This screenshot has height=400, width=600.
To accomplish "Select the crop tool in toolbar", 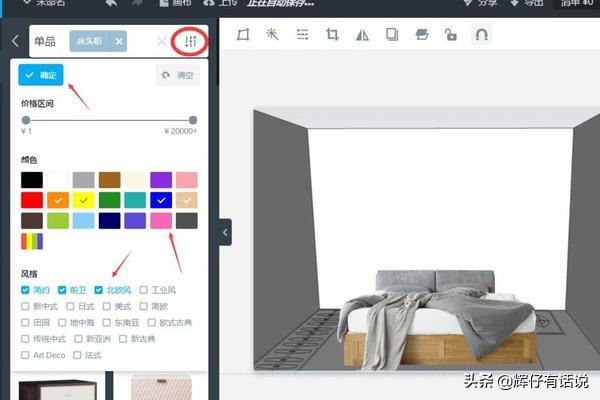I will (332, 35).
